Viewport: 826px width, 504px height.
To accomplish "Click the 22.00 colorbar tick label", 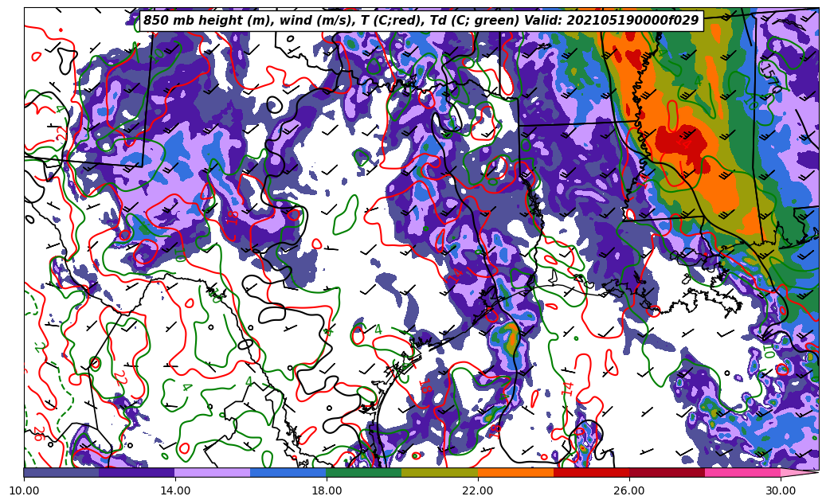I will (478, 491).
